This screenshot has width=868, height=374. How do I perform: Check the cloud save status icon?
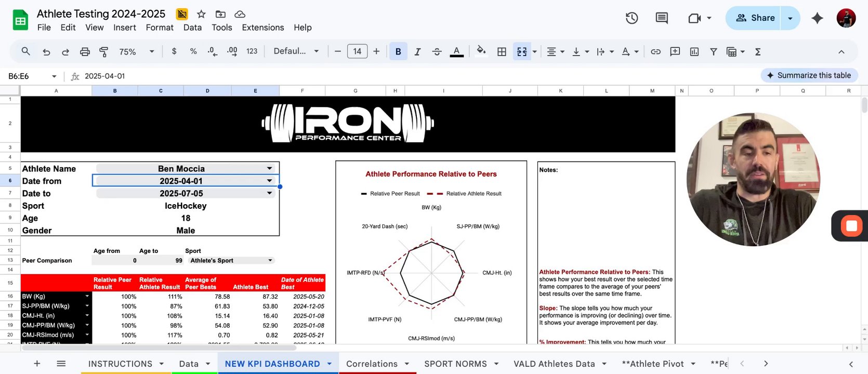(240, 14)
